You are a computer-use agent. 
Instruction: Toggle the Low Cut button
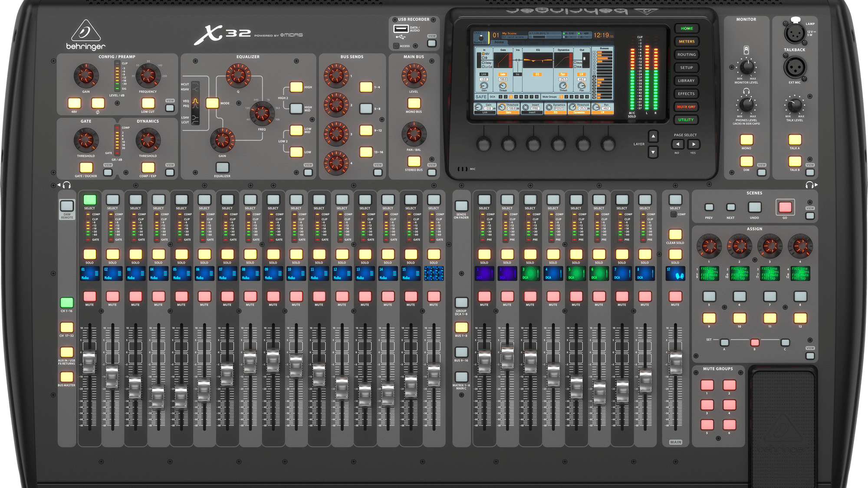[x=148, y=103]
